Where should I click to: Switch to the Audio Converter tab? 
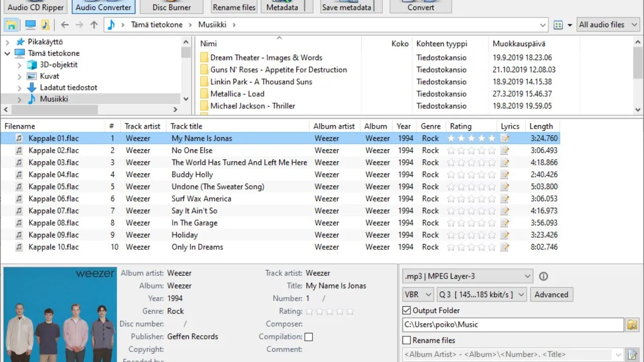[103, 7]
